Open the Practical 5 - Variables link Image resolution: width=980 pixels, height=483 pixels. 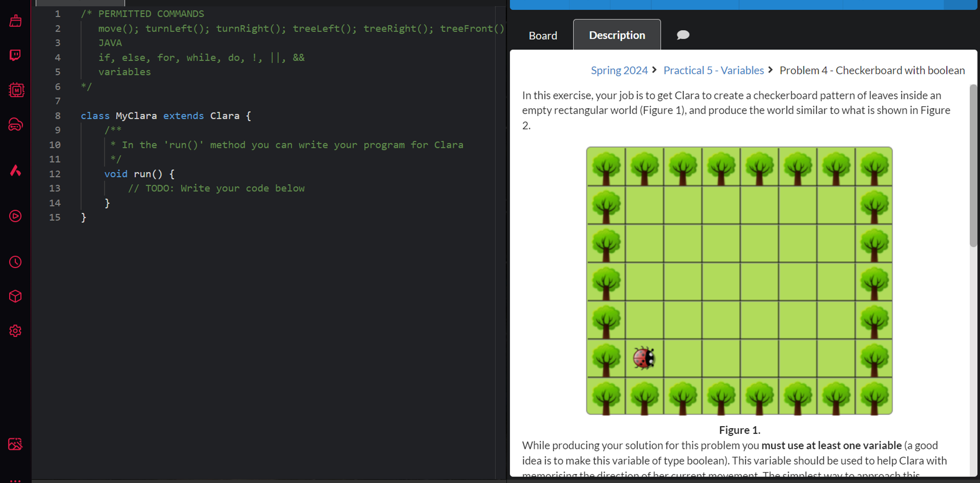713,70
